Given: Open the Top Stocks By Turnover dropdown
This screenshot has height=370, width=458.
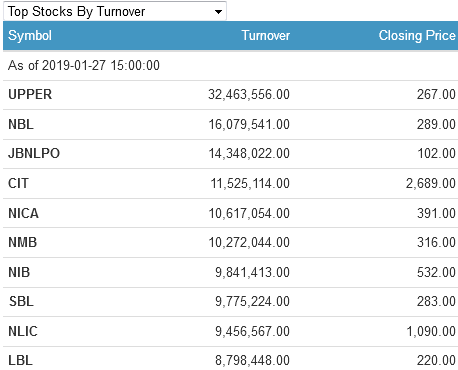Looking at the screenshot, I should pyautogui.click(x=115, y=11).
